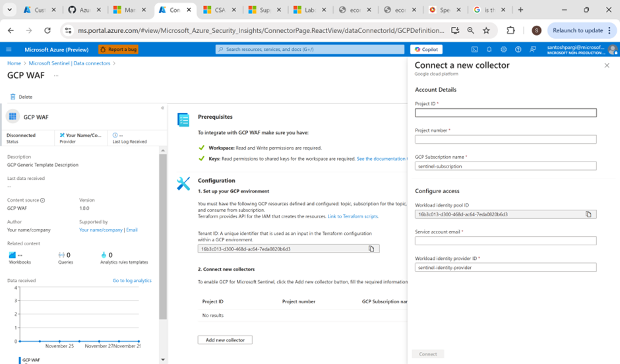Go to log analytics
Screen dimensions: 620x364
coord(132,281)
